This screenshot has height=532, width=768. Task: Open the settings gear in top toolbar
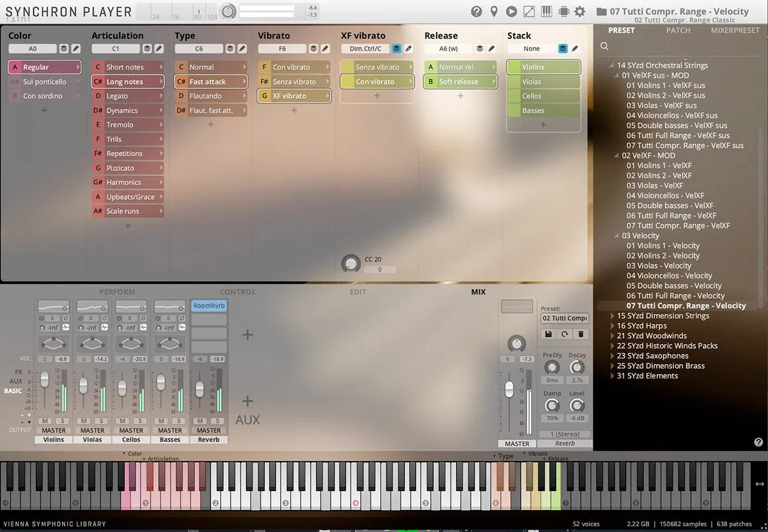[x=580, y=12]
